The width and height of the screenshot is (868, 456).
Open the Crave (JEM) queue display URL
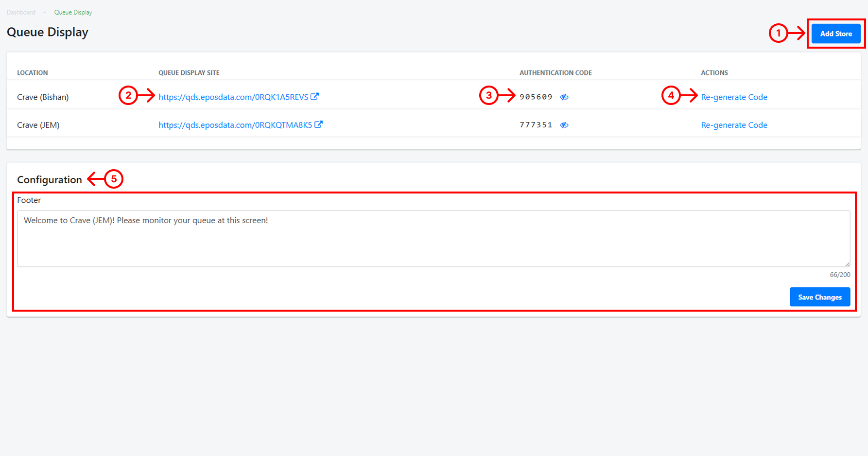235,125
